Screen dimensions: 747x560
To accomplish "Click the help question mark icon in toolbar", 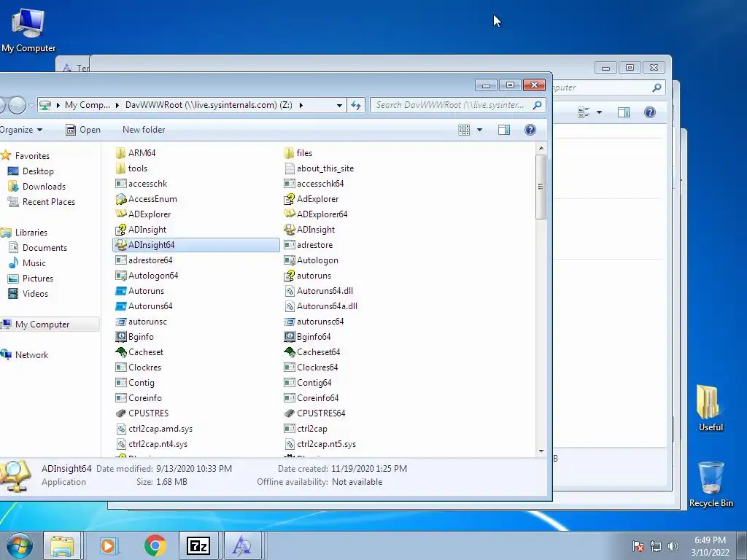I will point(530,130).
